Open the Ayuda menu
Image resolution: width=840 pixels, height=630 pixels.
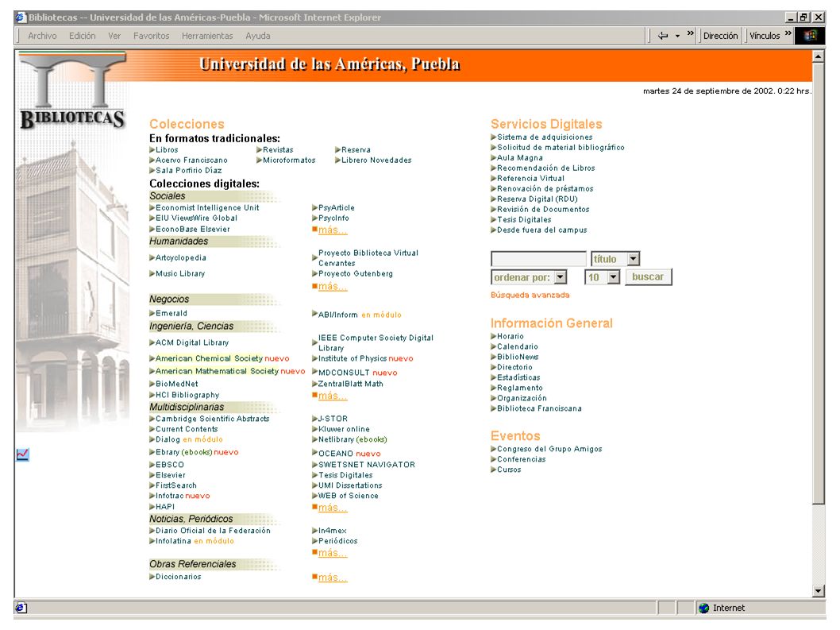pos(258,36)
